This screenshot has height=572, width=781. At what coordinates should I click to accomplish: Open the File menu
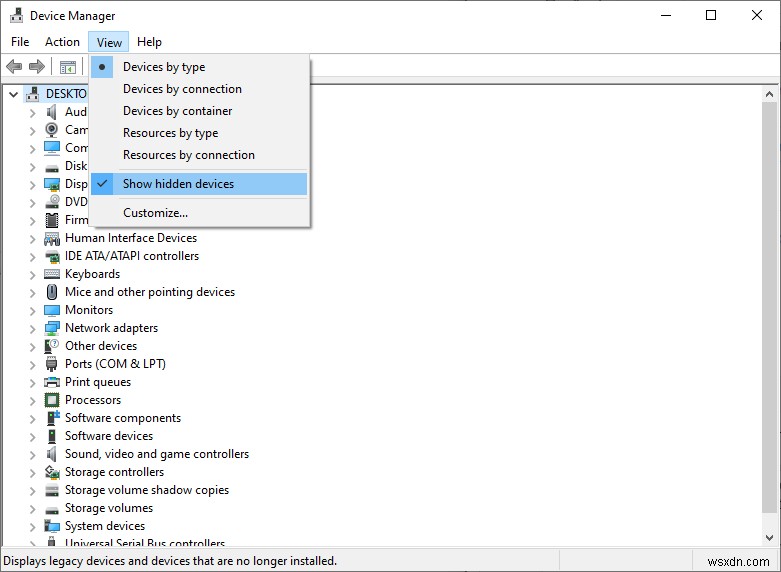tap(20, 42)
